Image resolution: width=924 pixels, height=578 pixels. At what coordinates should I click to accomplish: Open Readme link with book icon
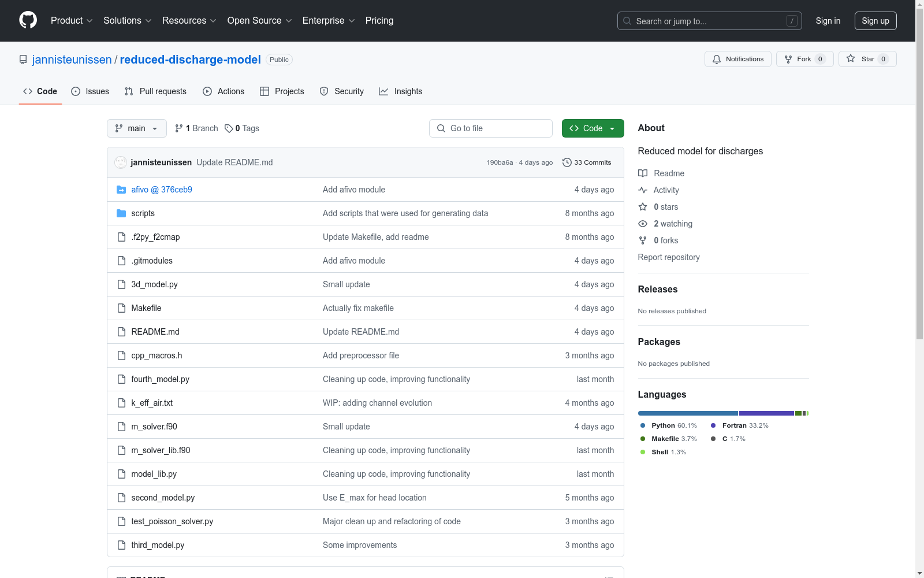pos(661,173)
